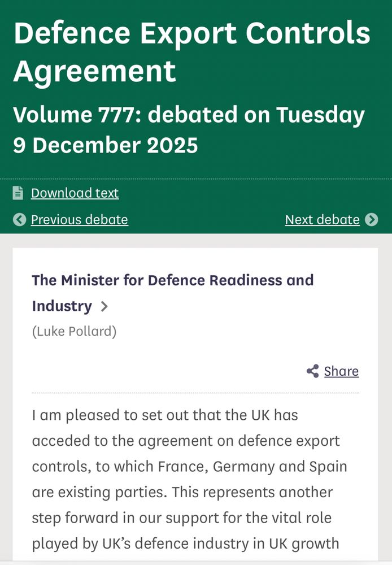Click the word Industry in speaker title
This screenshot has width=392, height=565.
(x=62, y=306)
